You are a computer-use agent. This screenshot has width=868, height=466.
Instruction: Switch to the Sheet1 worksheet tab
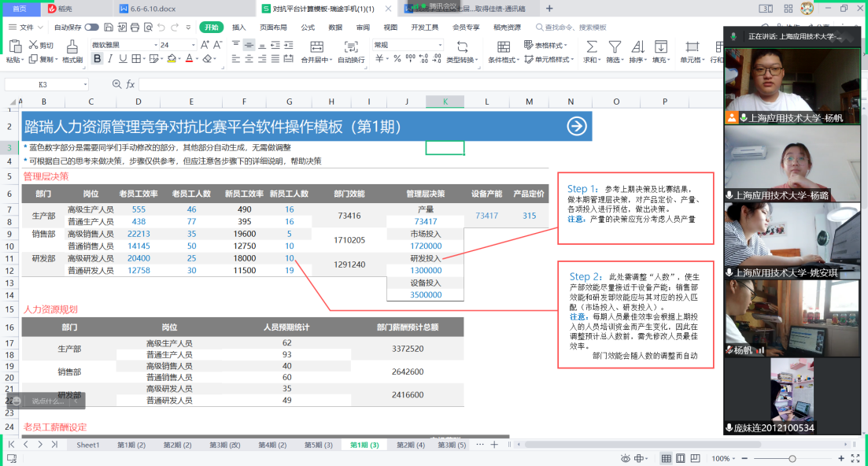87,445
